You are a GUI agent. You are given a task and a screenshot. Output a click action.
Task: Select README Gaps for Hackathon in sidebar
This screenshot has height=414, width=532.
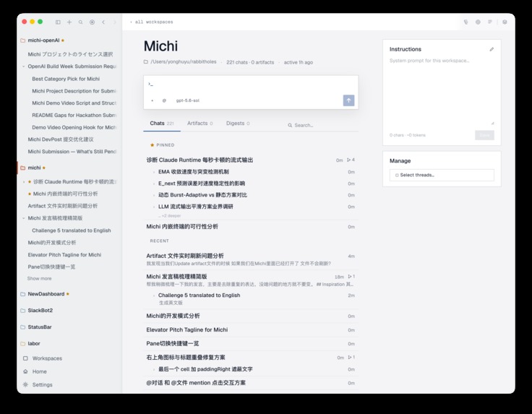coord(74,116)
